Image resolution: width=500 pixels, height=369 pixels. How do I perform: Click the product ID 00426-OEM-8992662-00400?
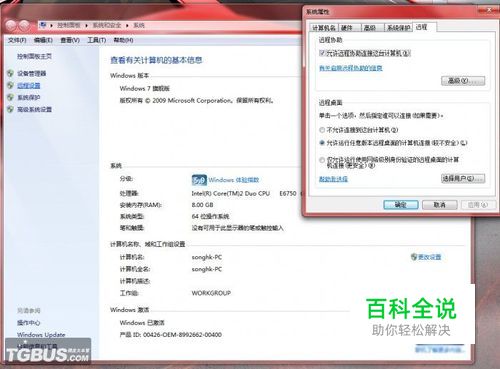[182, 335]
